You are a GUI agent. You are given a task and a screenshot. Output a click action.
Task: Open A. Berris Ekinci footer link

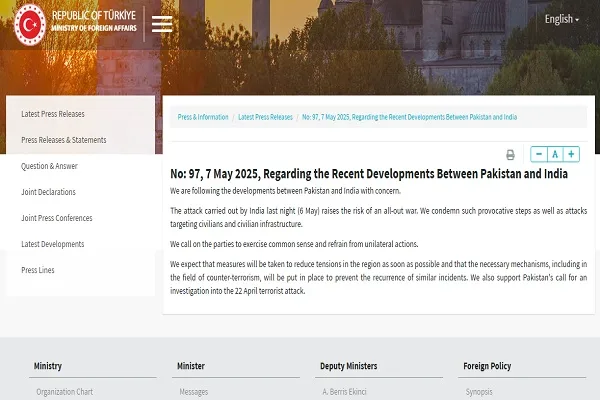(344, 392)
